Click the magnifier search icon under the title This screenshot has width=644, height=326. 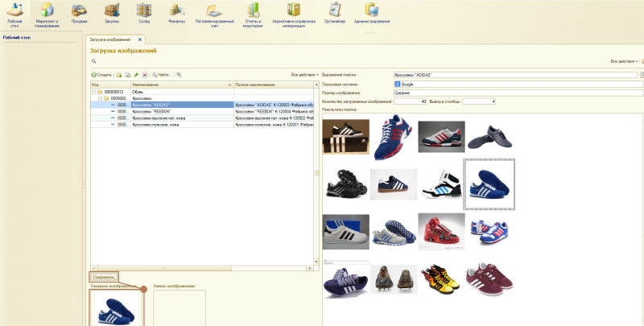click(93, 61)
